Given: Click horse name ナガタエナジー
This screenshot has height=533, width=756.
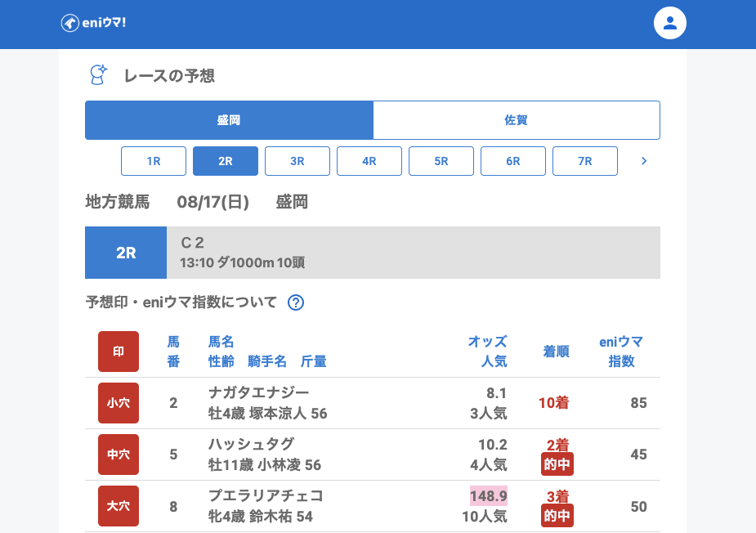Looking at the screenshot, I should 258,392.
